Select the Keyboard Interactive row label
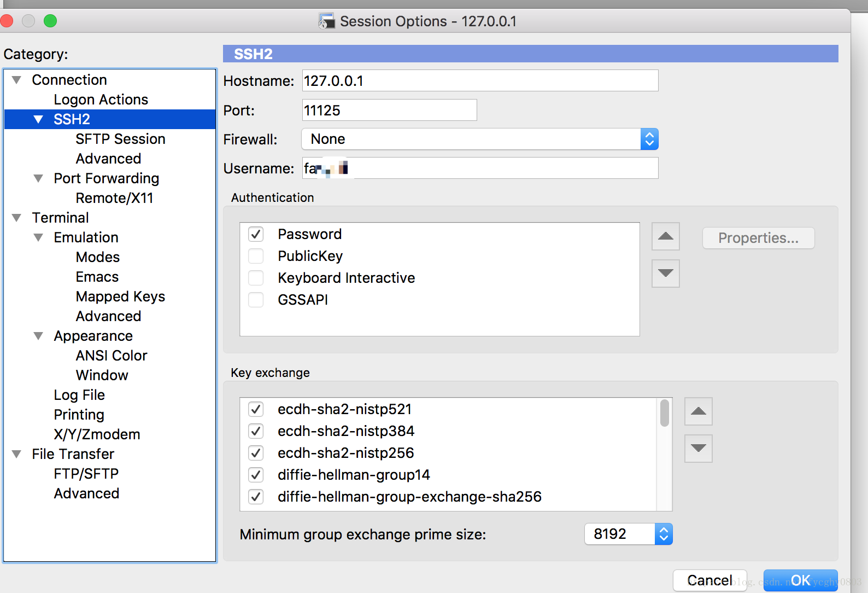The height and width of the screenshot is (593, 868). (347, 278)
